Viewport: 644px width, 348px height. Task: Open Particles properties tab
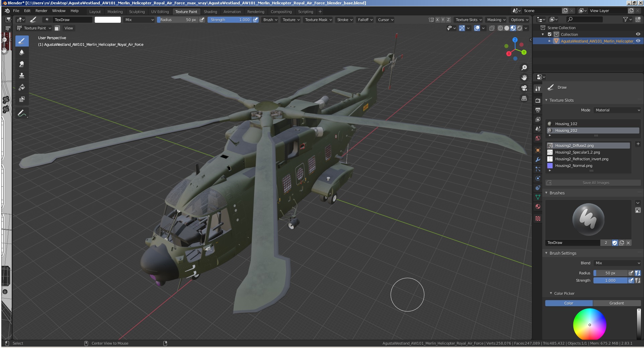click(538, 169)
